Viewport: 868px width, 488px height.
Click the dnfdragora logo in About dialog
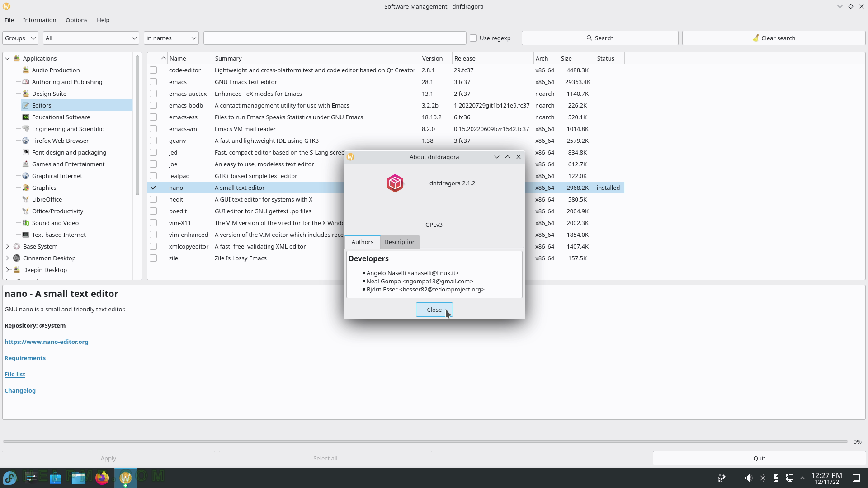pos(395,183)
